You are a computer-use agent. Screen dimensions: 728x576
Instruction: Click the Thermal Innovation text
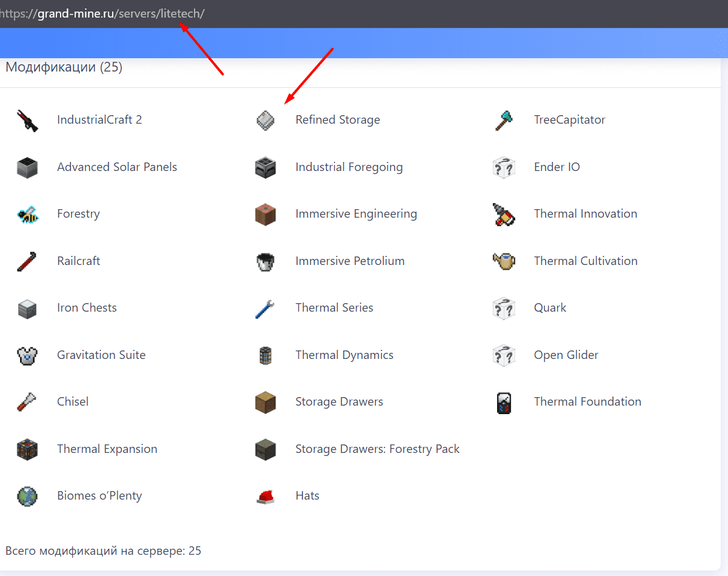click(x=586, y=214)
